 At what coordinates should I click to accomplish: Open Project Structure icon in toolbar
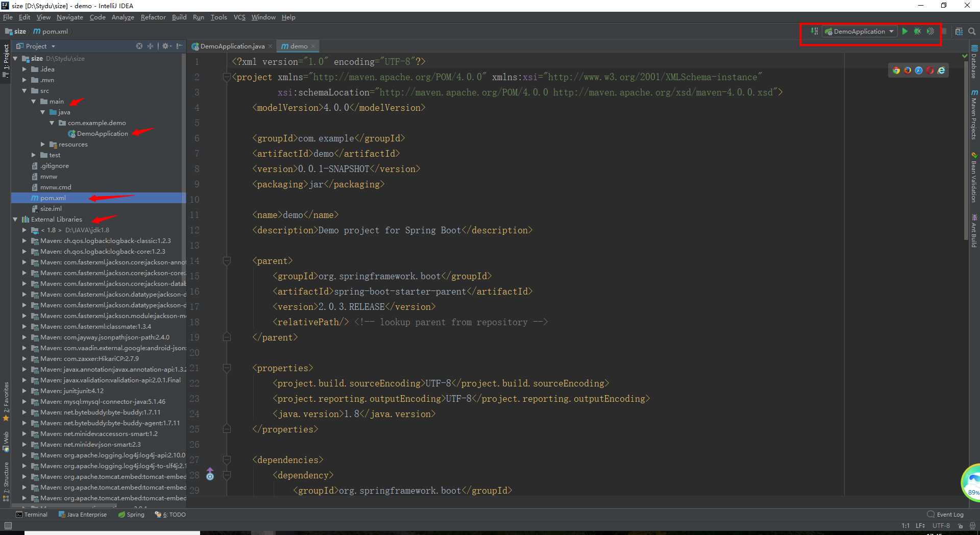point(959,31)
